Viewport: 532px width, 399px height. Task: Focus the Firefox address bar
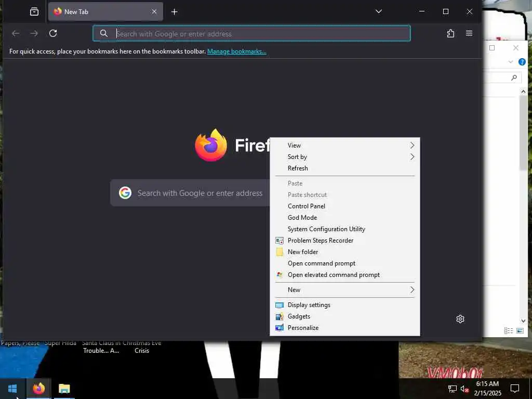pos(252,34)
